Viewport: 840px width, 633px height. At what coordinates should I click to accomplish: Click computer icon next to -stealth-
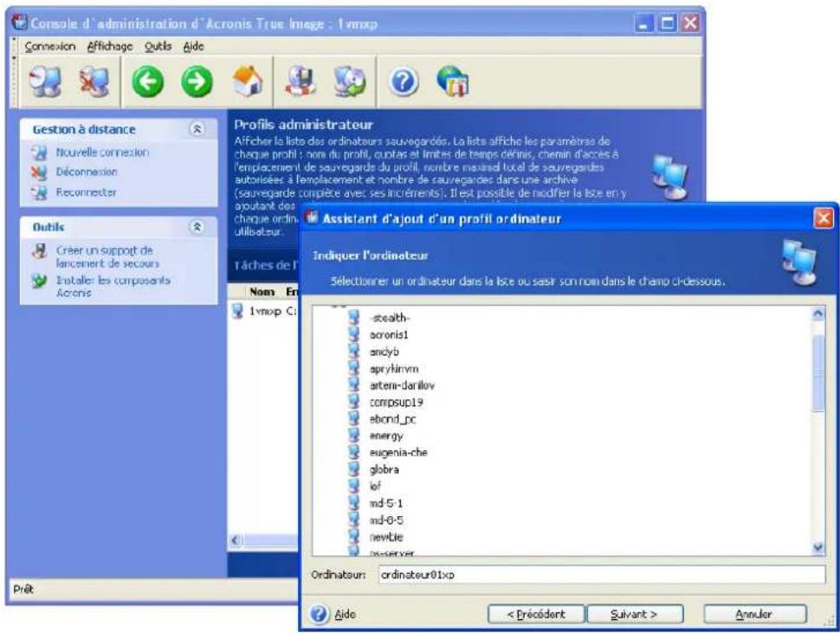354,318
